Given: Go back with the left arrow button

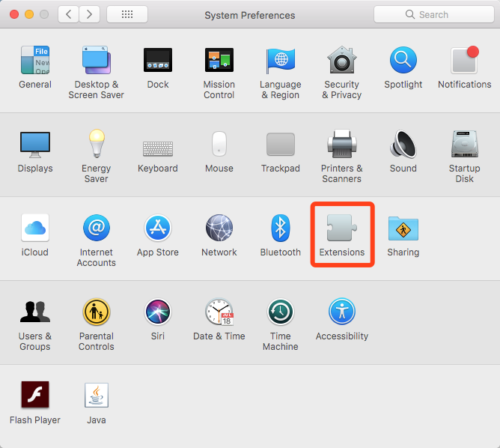Looking at the screenshot, I should click(x=68, y=14).
